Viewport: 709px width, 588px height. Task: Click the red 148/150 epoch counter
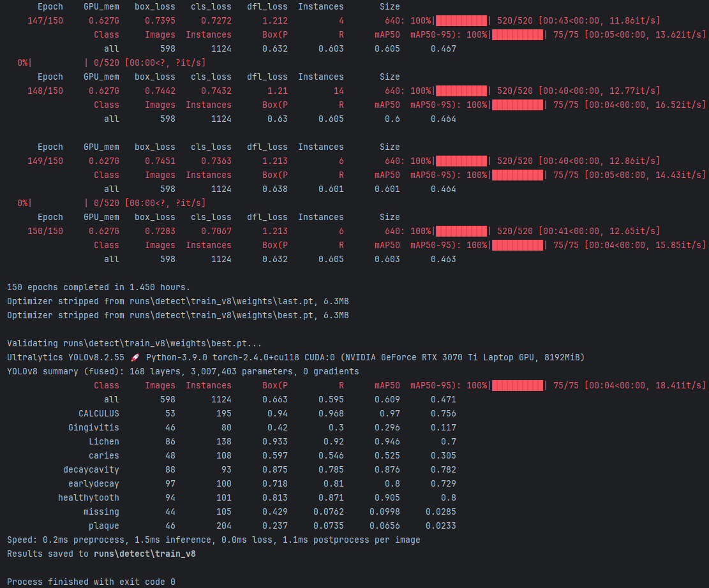[45, 91]
